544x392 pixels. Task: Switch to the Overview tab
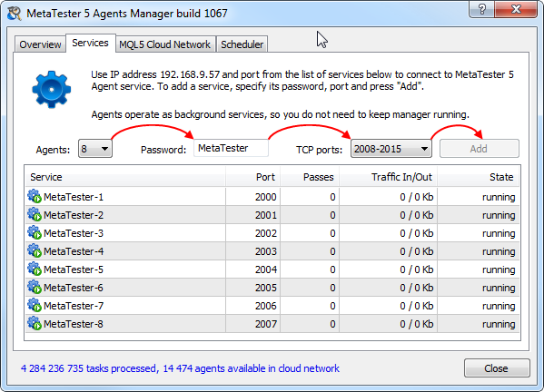click(x=40, y=44)
